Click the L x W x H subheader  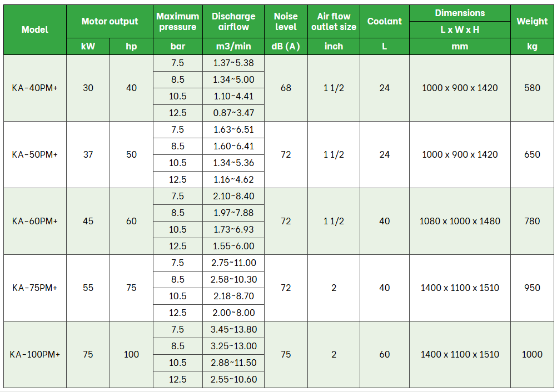[460, 29]
